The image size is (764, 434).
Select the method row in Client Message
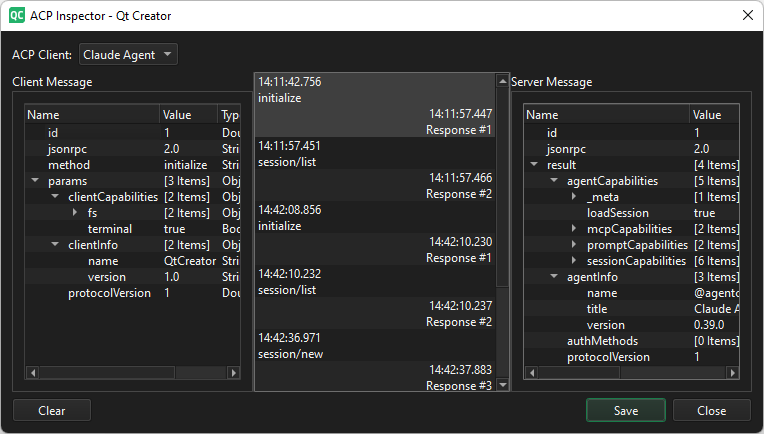pyautogui.click(x=133, y=165)
